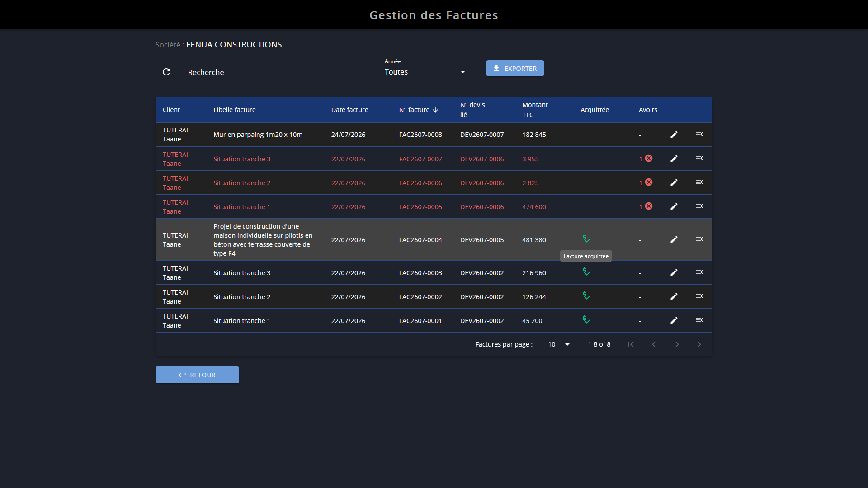868x488 pixels.
Task: Edit invoice FAC2607-0008 with pencil icon
Action: click(x=674, y=135)
